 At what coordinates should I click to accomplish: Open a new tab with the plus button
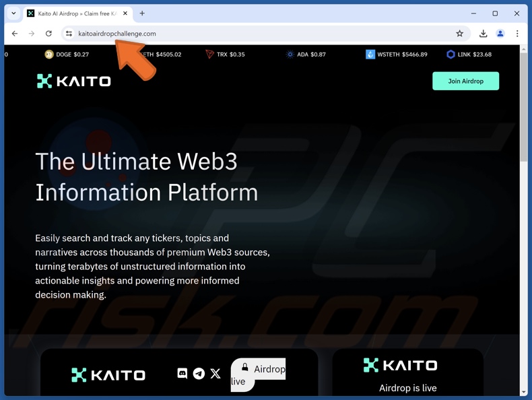coord(142,13)
